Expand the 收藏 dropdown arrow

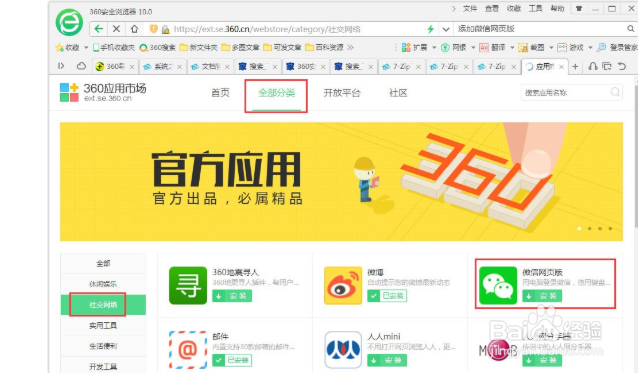(x=86, y=48)
